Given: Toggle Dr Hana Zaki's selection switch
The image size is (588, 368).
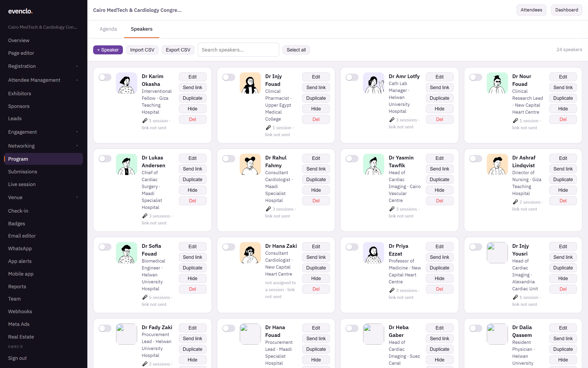Looking at the screenshot, I should point(229,247).
